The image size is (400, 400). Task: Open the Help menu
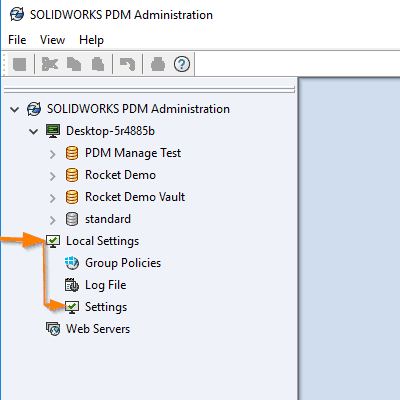[x=91, y=40]
